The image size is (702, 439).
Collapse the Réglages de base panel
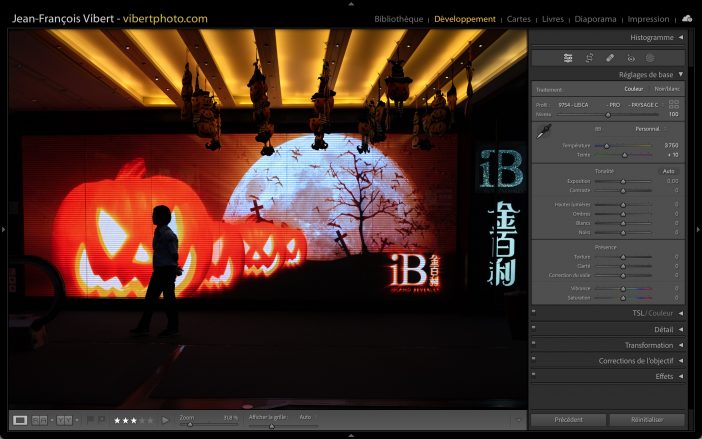pyautogui.click(x=681, y=74)
